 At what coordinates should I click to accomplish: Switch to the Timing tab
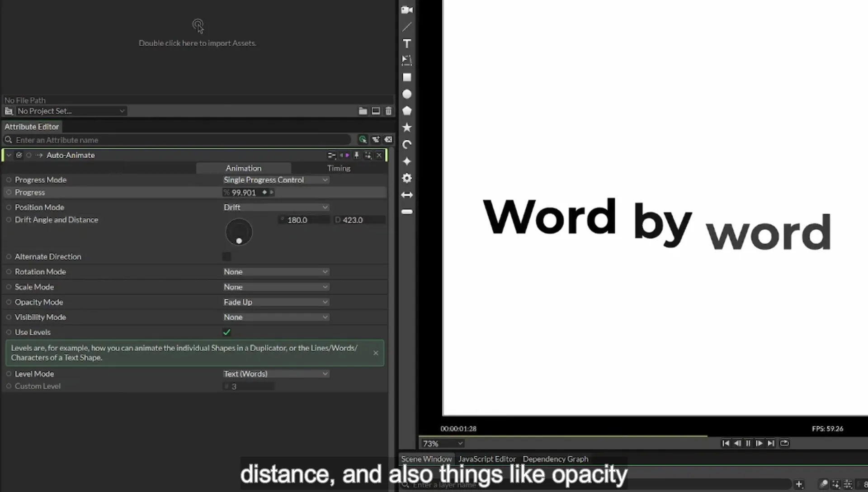coord(339,168)
